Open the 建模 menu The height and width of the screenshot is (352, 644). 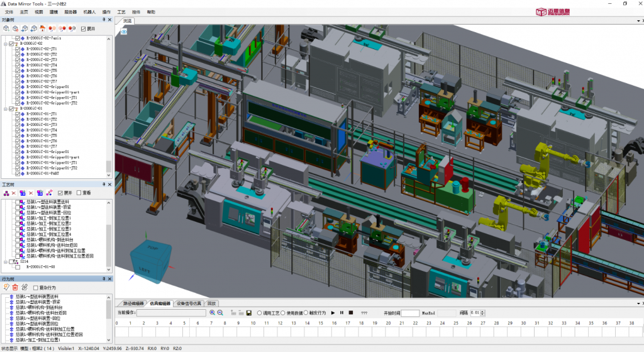[54, 12]
